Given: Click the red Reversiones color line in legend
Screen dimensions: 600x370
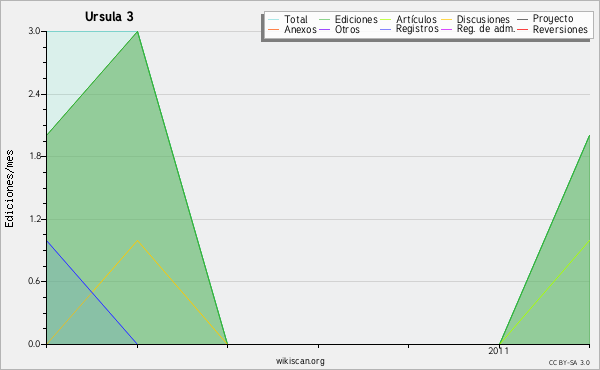Looking at the screenshot, I should (x=522, y=29).
